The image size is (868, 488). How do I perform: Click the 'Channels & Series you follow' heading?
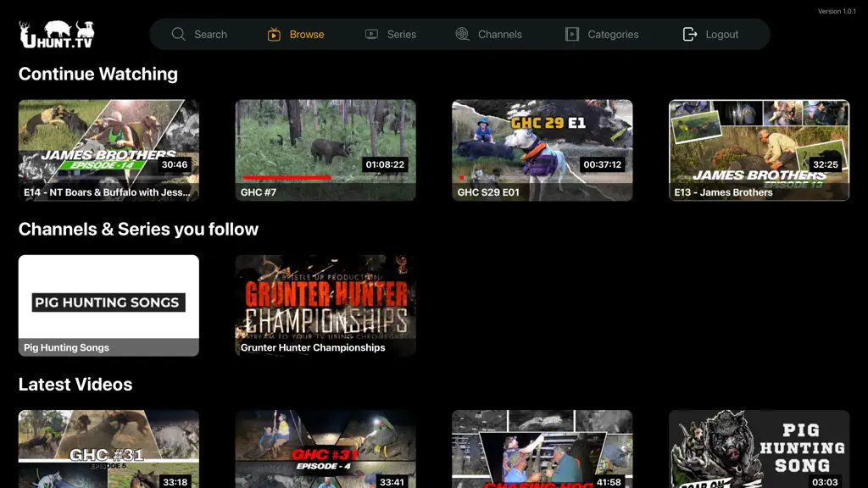pos(138,229)
